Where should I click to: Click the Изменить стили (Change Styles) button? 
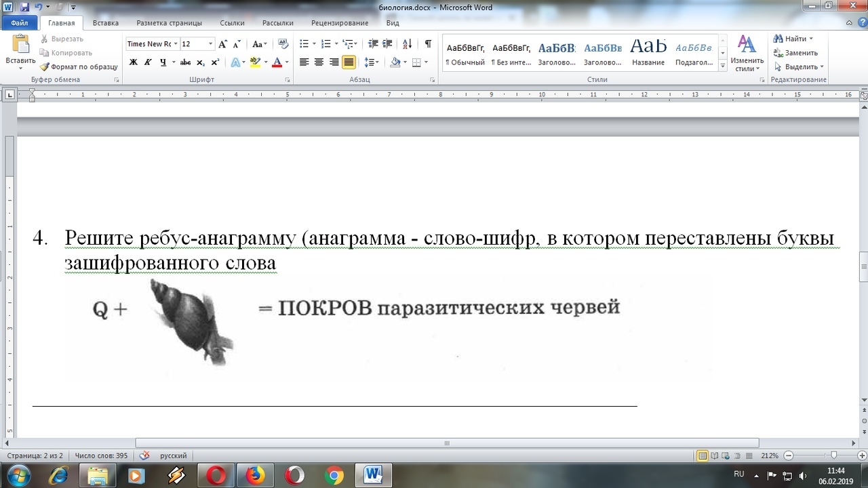click(747, 54)
